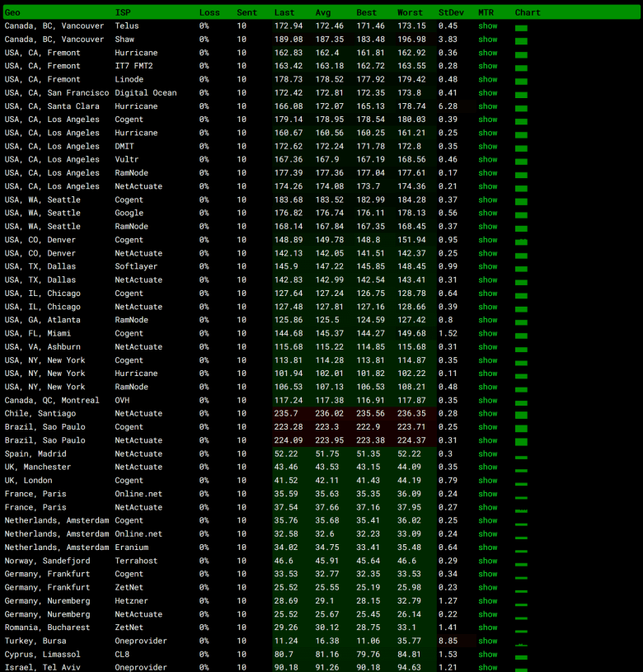Click the Avg column header
The height and width of the screenshot is (672, 643).
pos(323,12)
